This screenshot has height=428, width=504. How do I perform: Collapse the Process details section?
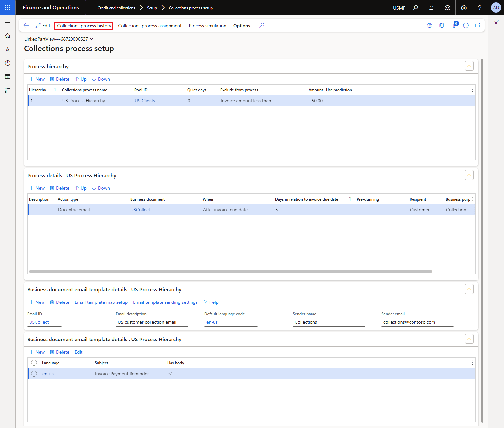[469, 175]
